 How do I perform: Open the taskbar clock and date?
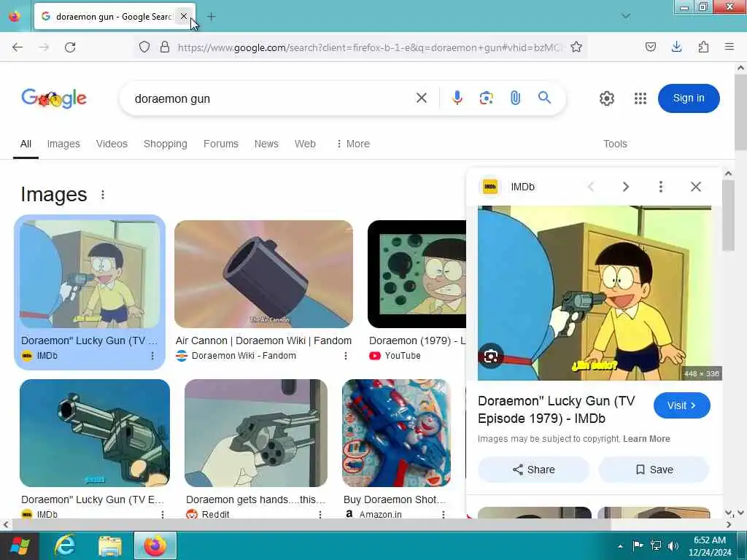709,545
